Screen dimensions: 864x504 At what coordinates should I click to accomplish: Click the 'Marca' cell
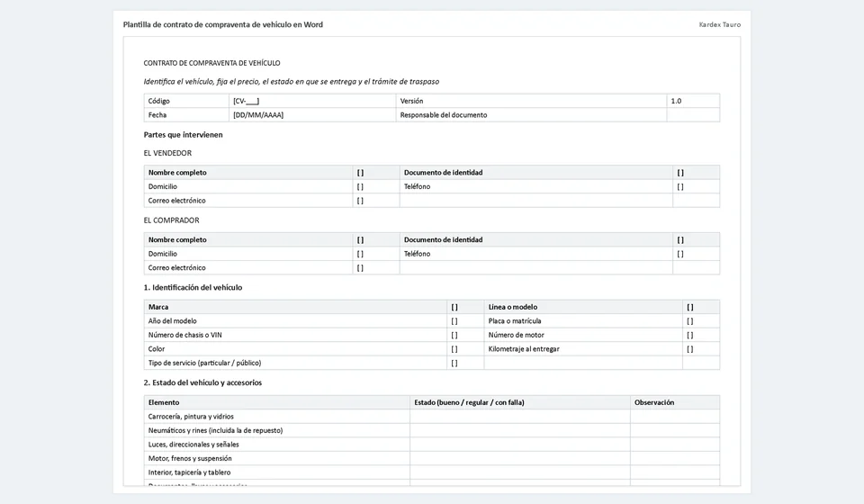pyautogui.click(x=295, y=307)
